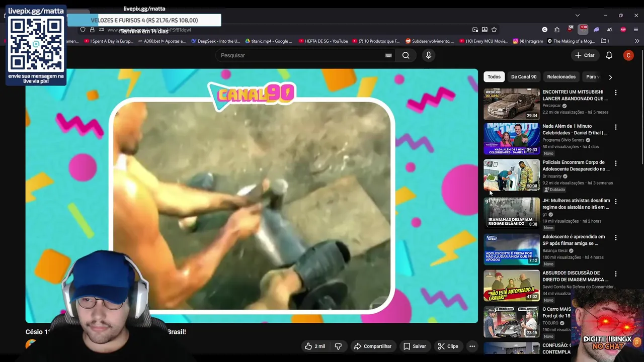
Task: Click the Salvar button
Action: click(415, 346)
